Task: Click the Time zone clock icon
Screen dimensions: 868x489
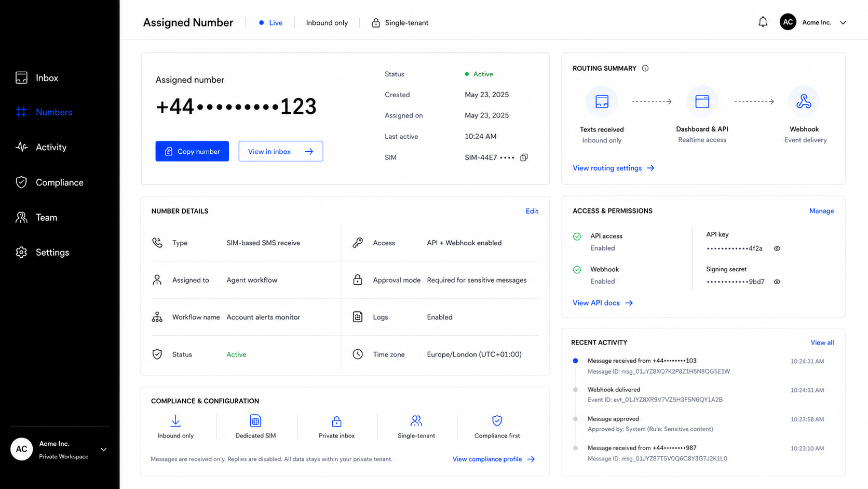Action: 358,354
